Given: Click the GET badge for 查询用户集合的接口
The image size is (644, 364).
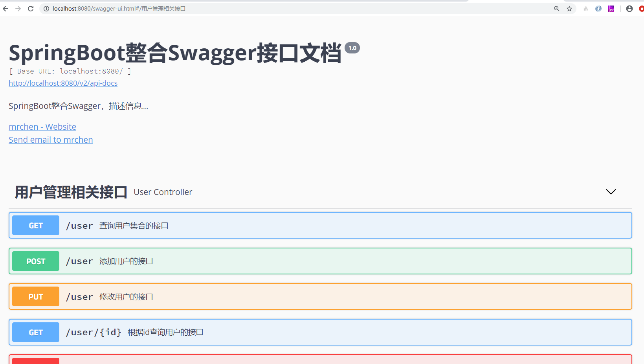Looking at the screenshot, I should coord(36,225).
